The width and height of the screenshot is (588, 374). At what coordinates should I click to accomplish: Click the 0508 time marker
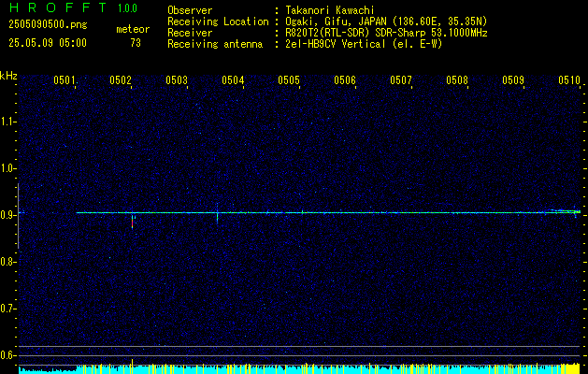(457, 79)
